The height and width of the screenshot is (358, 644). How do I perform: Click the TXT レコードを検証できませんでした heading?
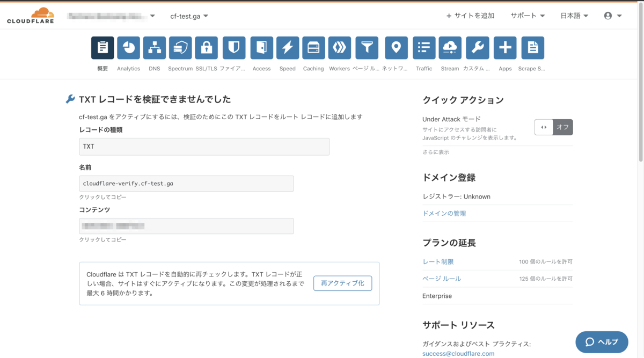(x=155, y=99)
